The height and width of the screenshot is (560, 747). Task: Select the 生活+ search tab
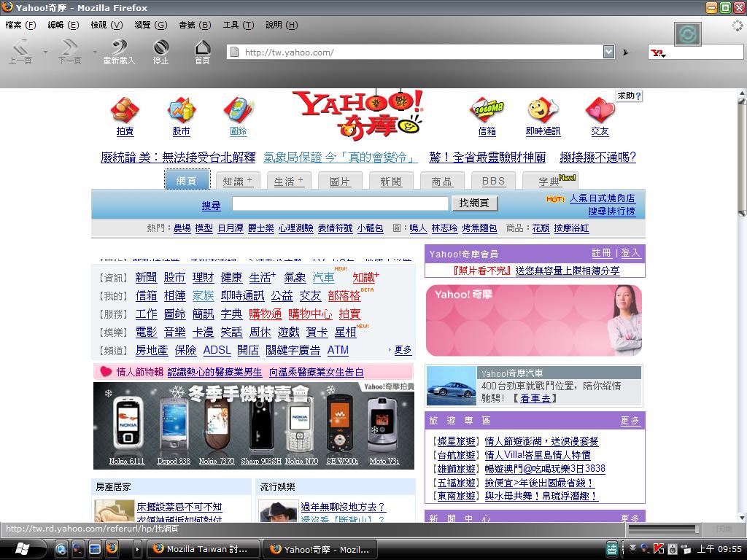[289, 181]
